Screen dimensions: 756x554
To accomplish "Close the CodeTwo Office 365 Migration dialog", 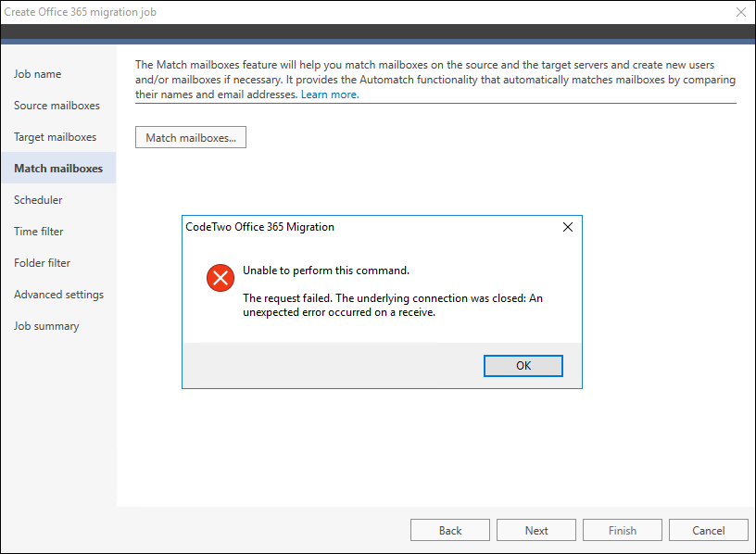I will [x=568, y=227].
